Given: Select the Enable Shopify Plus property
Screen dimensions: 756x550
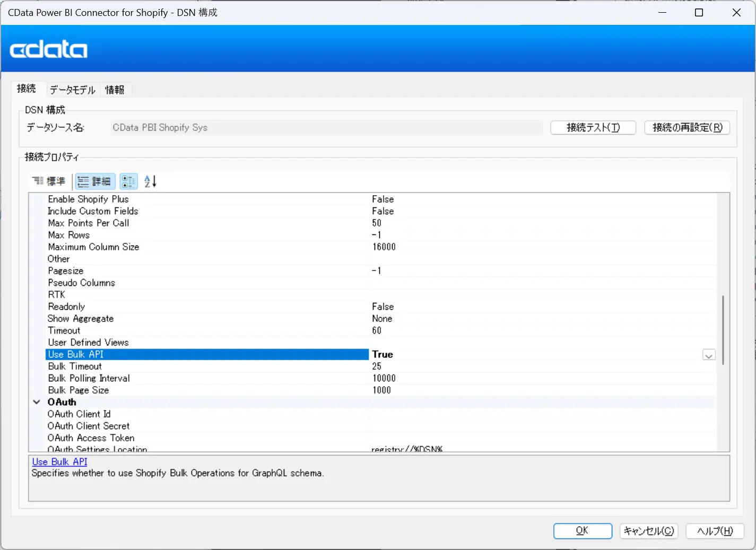Looking at the screenshot, I should point(88,199).
